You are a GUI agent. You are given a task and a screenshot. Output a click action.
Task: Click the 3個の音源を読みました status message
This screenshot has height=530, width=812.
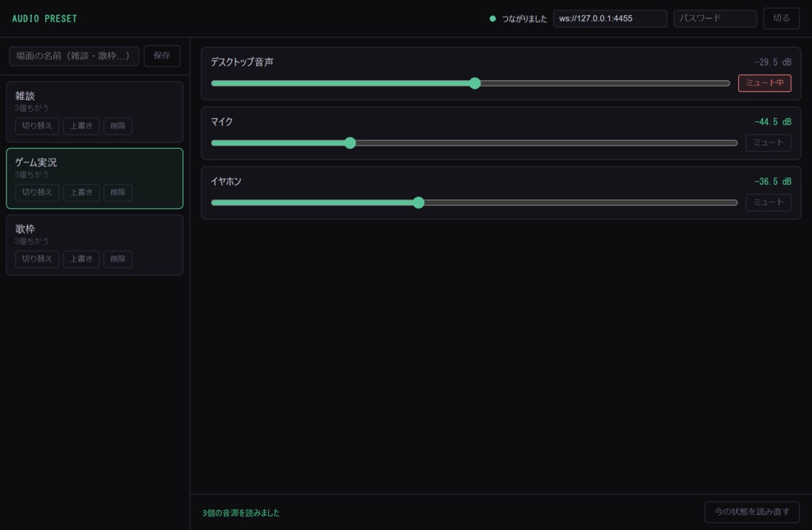point(241,513)
